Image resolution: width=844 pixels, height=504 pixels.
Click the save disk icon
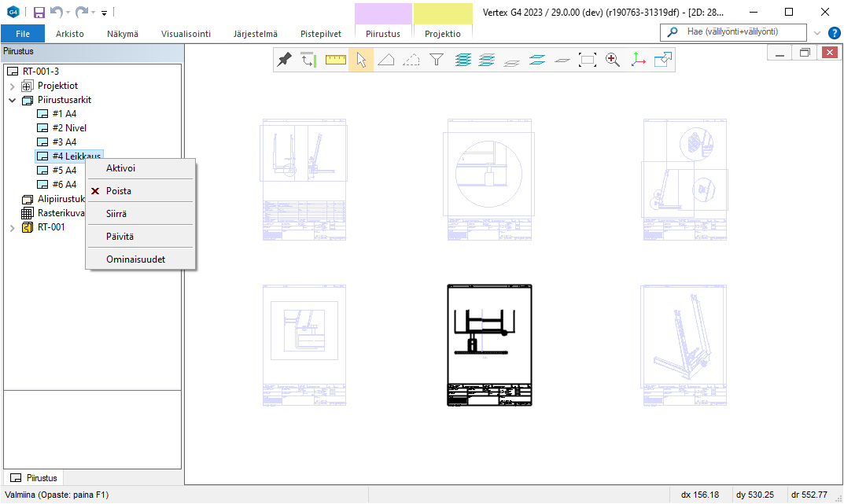coord(39,12)
